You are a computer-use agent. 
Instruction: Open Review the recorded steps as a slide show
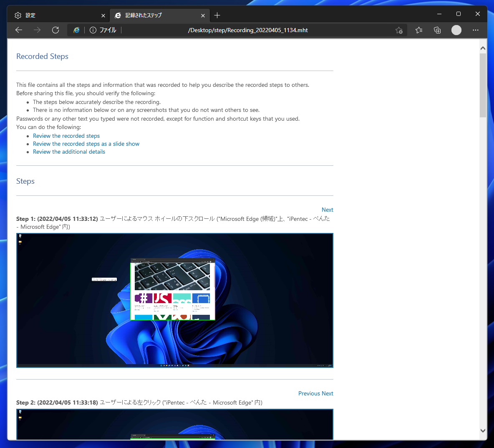86,144
